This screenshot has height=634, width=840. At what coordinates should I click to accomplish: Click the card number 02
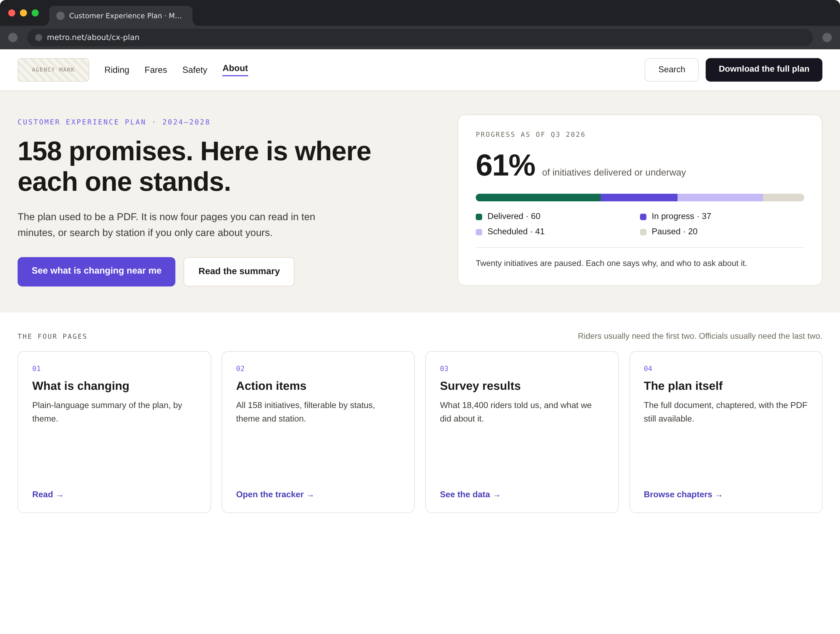pyautogui.click(x=241, y=368)
